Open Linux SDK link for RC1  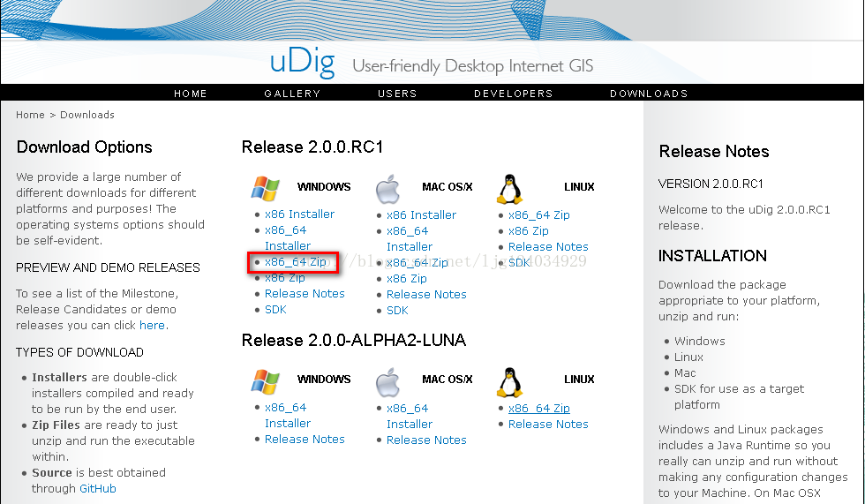519,262
